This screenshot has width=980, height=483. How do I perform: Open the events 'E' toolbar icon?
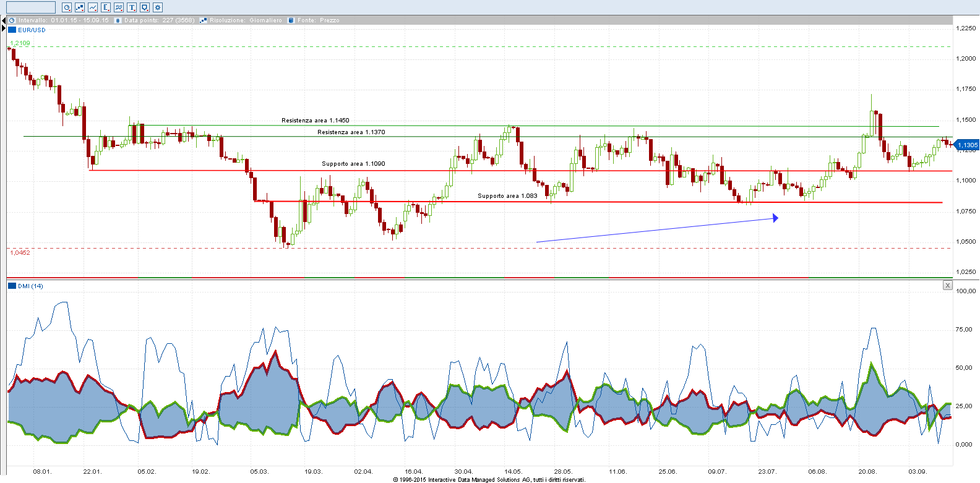pos(106,7)
